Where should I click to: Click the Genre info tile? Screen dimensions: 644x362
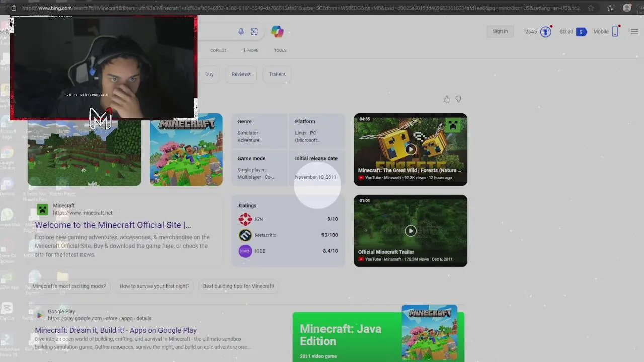260,131
